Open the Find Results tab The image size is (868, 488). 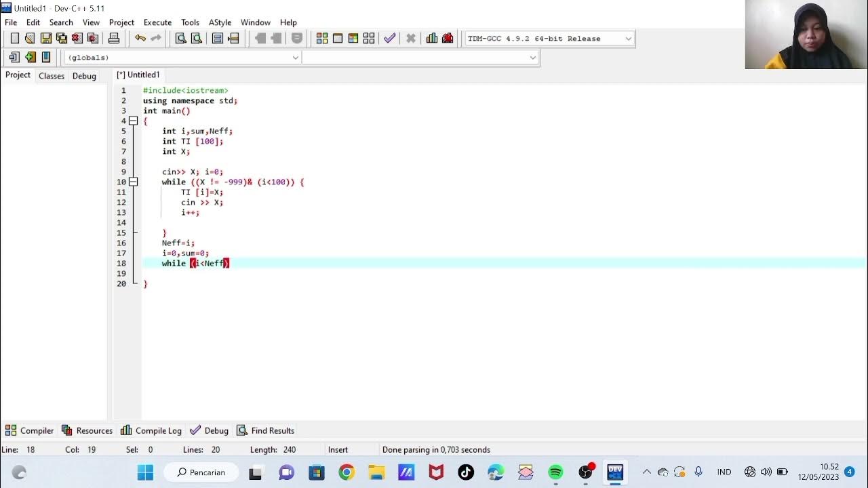tap(265, 430)
